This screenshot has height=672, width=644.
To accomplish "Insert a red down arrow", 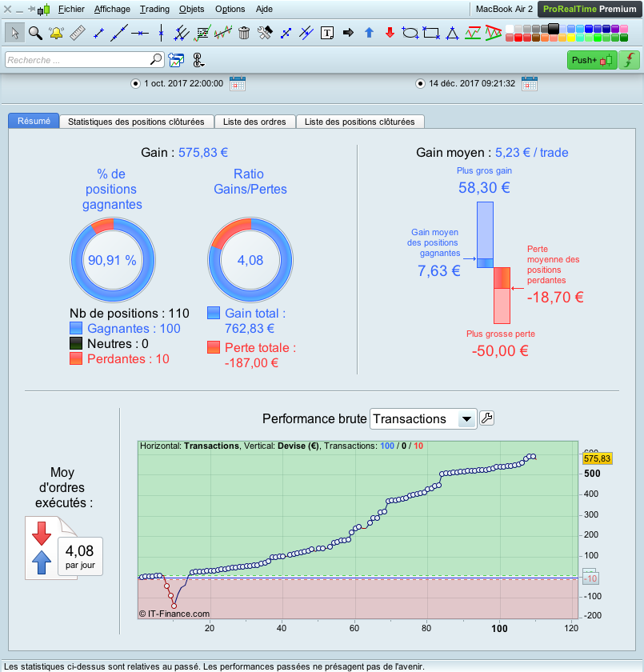I will point(390,33).
